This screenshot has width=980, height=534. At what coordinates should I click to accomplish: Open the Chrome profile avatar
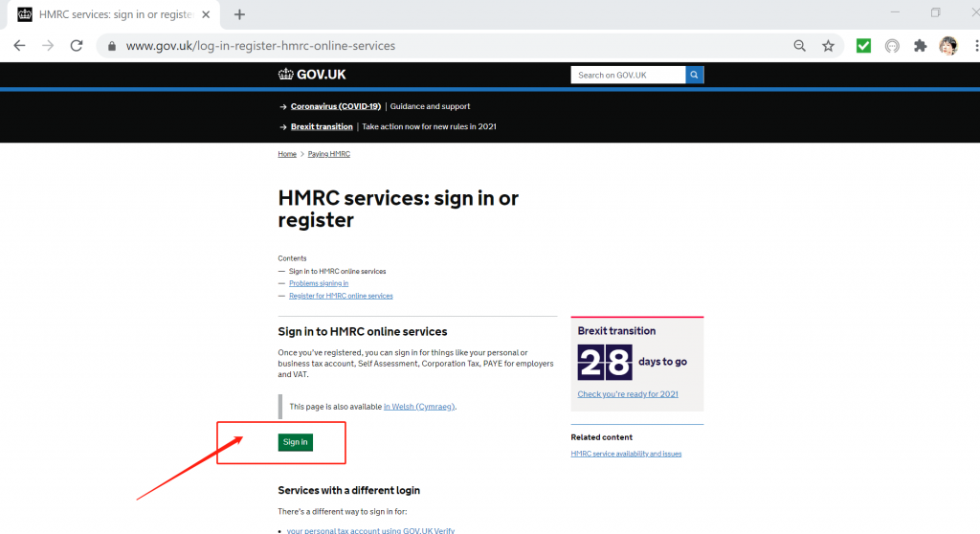(x=947, y=46)
